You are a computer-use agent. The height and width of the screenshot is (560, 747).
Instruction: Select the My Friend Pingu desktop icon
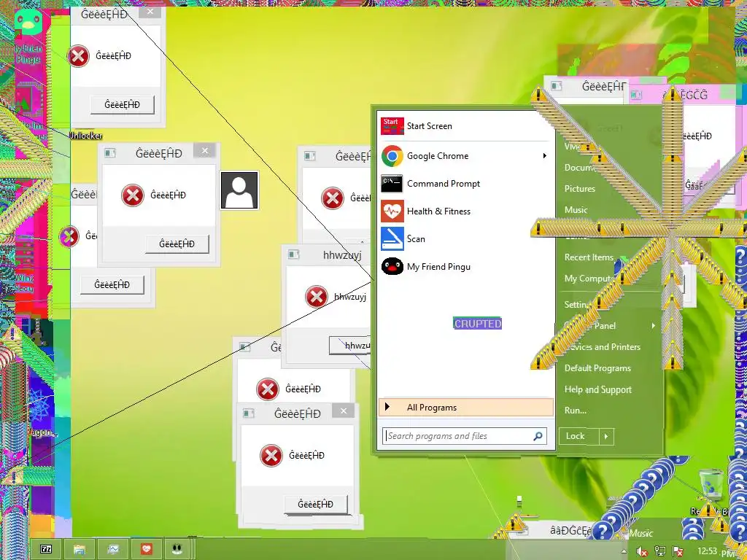point(28,37)
